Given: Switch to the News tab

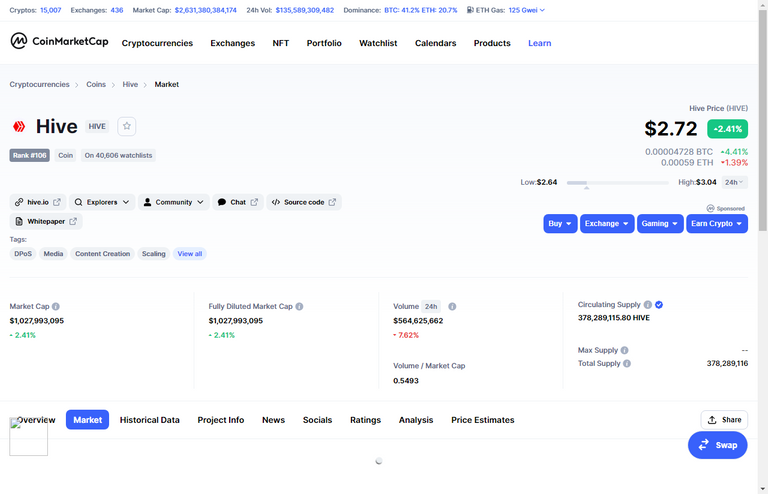Looking at the screenshot, I should 273,420.
